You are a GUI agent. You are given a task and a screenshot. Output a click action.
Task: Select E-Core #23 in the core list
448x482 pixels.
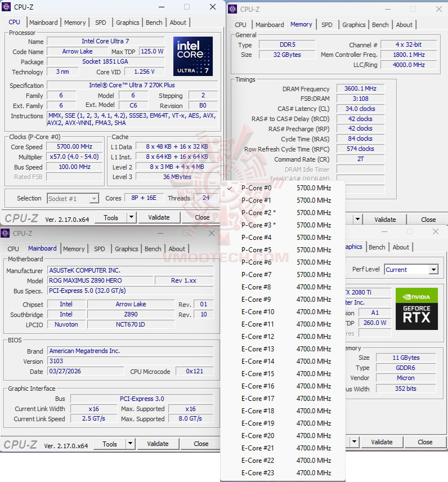[x=283, y=473]
